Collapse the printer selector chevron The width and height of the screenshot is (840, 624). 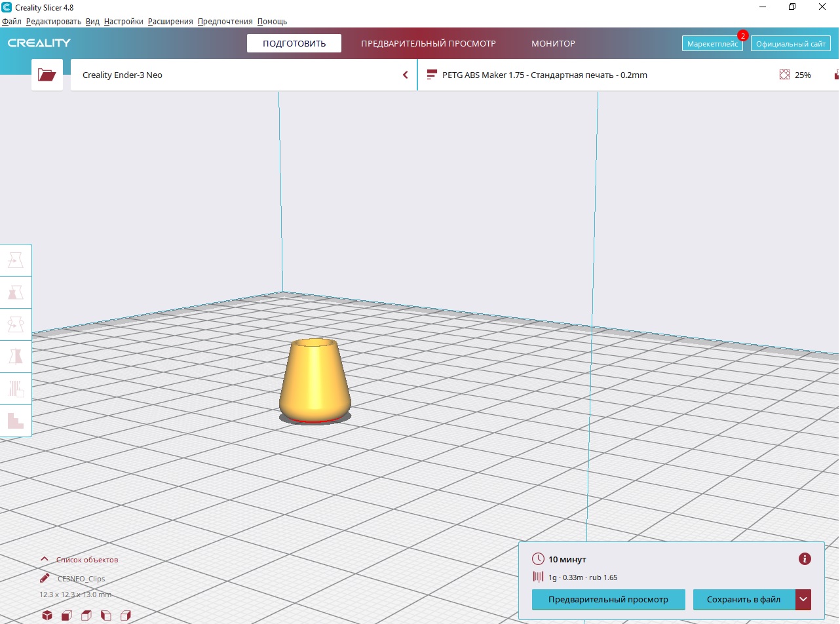[406, 75]
